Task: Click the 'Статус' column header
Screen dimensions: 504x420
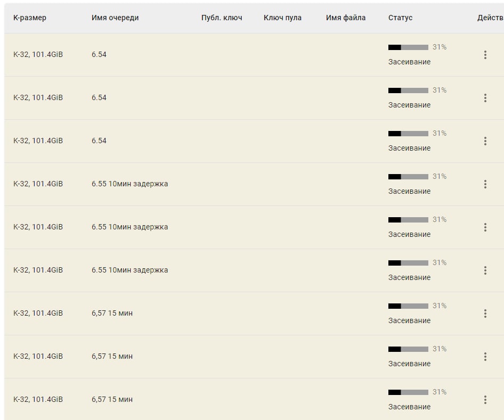Action: tap(400, 18)
